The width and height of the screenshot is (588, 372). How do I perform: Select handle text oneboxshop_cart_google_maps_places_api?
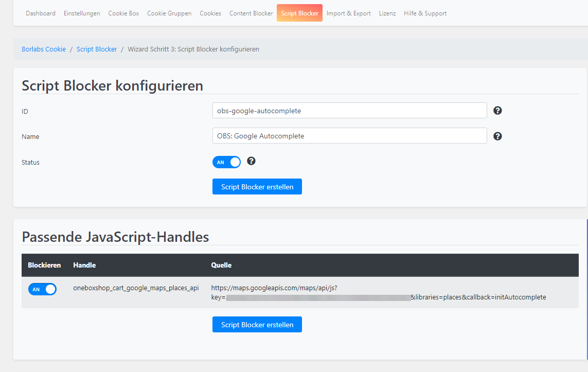(x=136, y=288)
